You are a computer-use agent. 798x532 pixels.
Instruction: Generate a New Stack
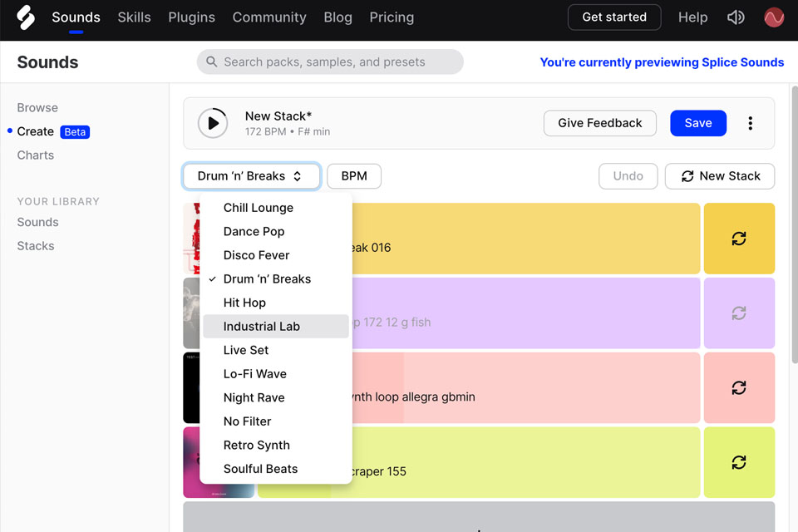coord(720,176)
